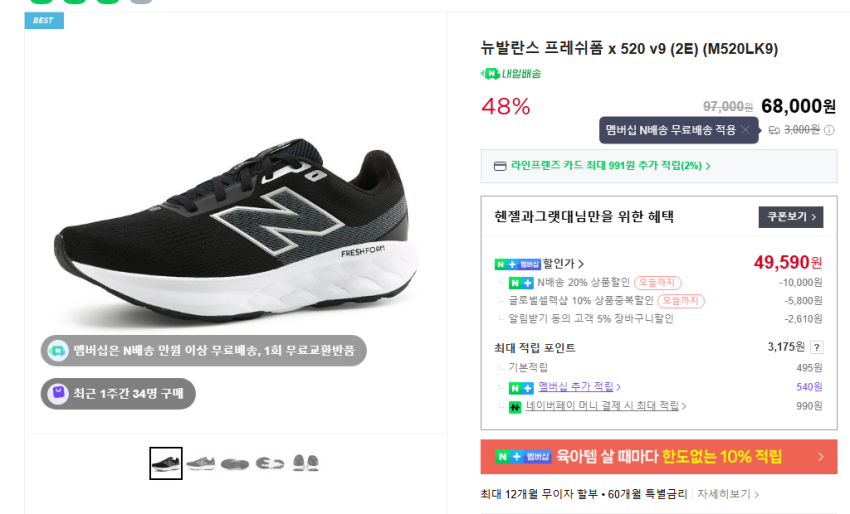This screenshot has height=514, width=850.
Task: Close the 멤버십 N배송 무료배송 tooltip
Action: [745, 130]
